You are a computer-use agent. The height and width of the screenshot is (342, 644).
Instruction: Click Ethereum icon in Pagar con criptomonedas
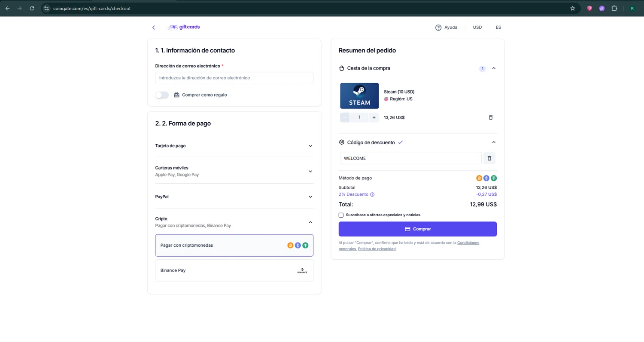tap(298, 245)
